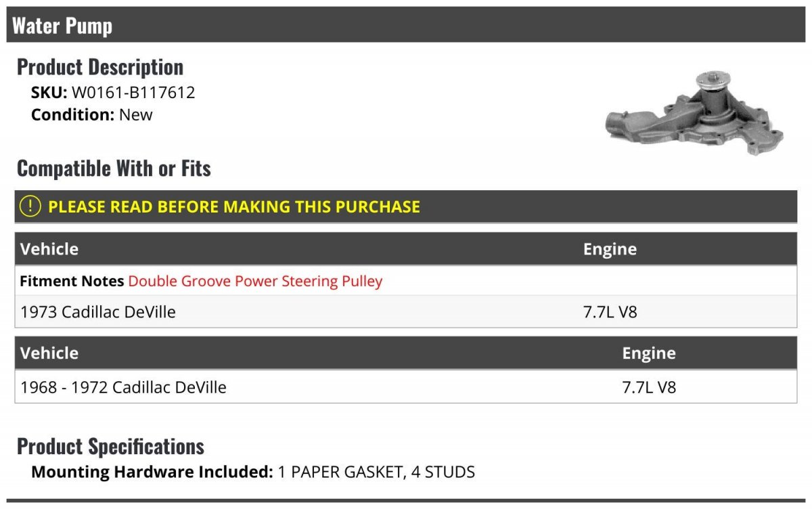Image resolution: width=812 pixels, height=509 pixels.
Task: Click the Fitment Notes label
Action: tap(72, 281)
